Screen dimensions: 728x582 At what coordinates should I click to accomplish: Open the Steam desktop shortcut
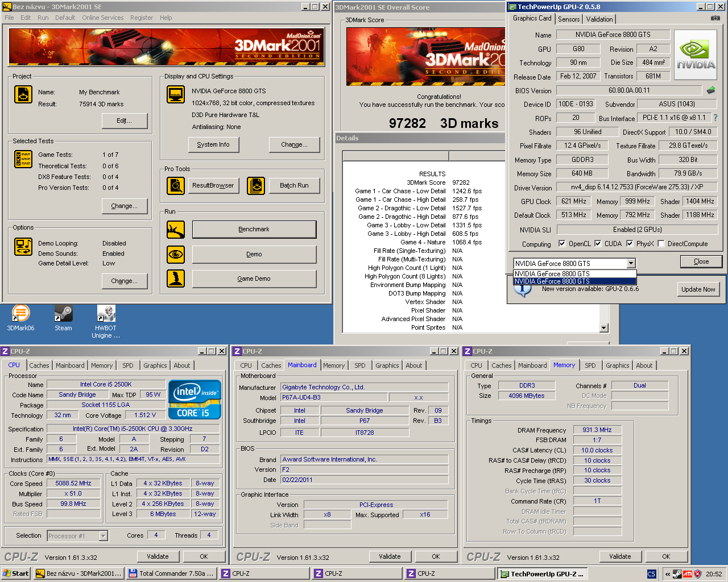[x=63, y=318]
